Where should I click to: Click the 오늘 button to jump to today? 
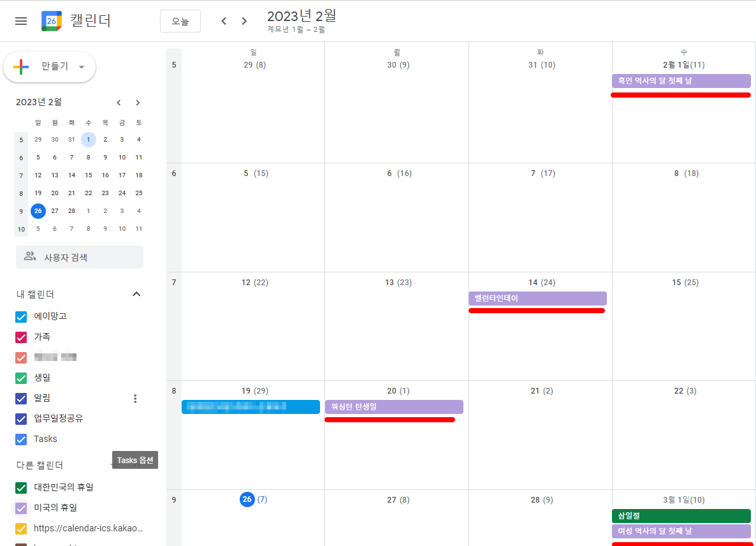(x=180, y=20)
